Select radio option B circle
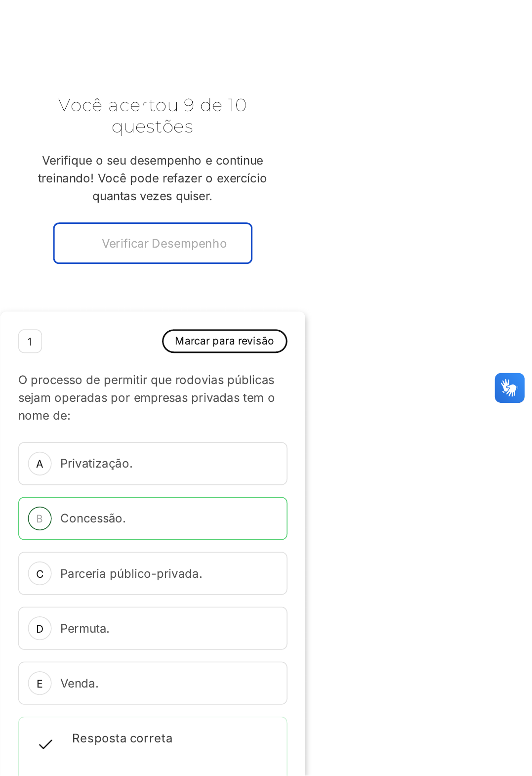This screenshot has height=776, width=532. [40, 518]
